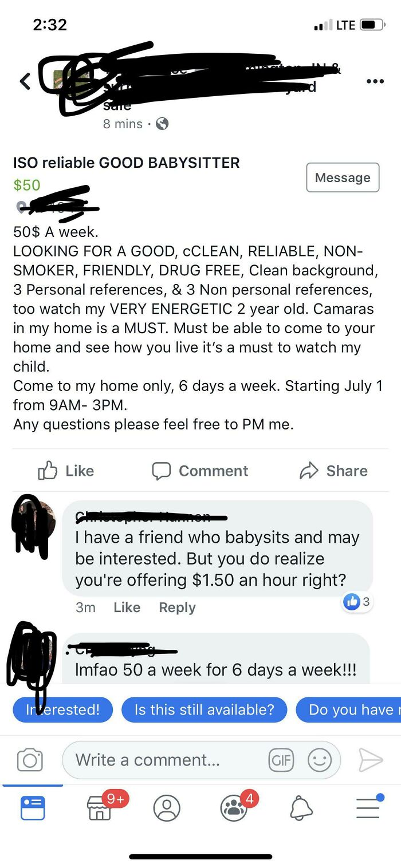Open the emoji picker in the comment bar
This screenshot has height=868, width=401.
click(x=321, y=760)
